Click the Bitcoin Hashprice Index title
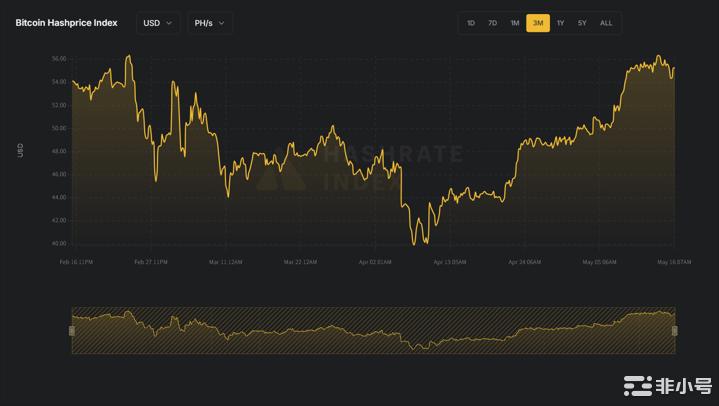 click(x=66, y=23)
